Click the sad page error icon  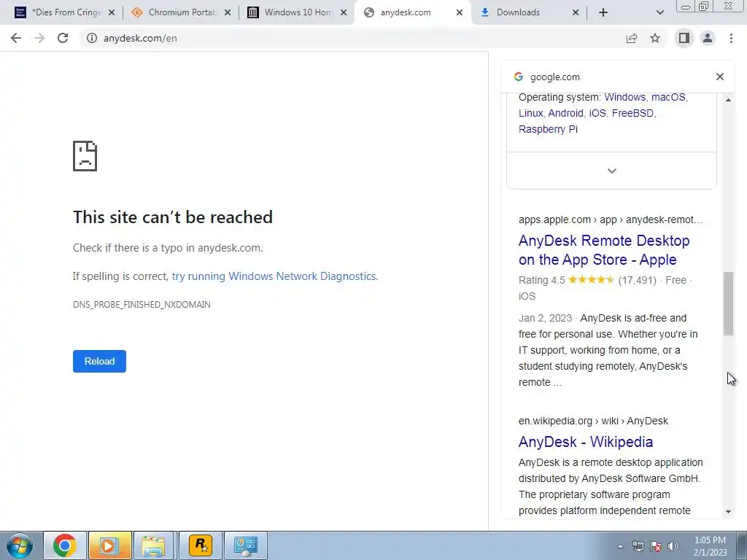tap(85, 156)
